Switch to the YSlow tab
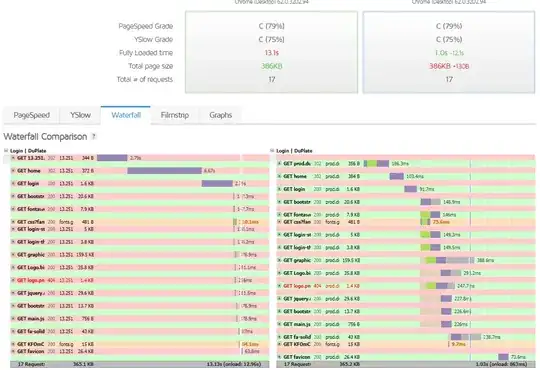This screenshot has width=540, height=370. click(x=80, y=115)
